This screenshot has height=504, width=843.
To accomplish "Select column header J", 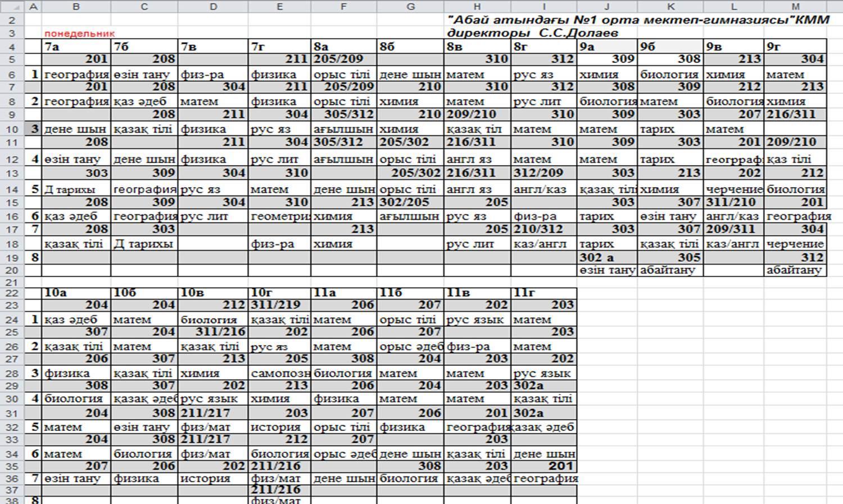I will click(x=607, y=7).
